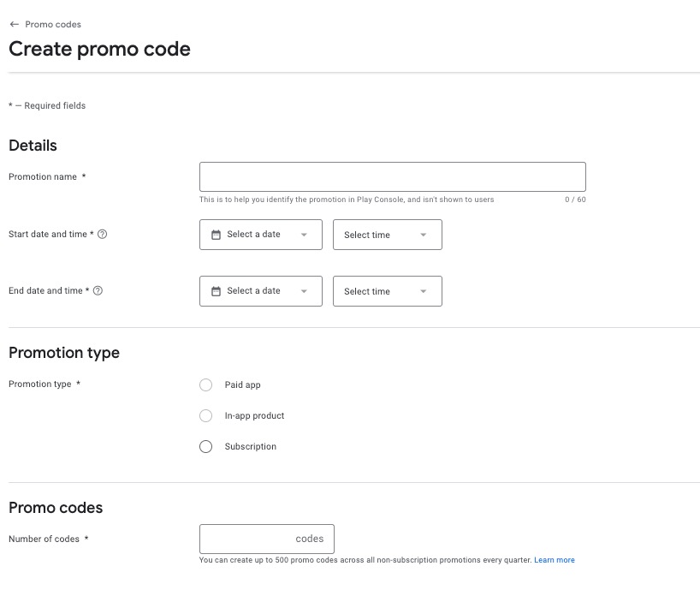Click the Number of codes input field
The height and width of the screenshot is (596, 700).
266,539
